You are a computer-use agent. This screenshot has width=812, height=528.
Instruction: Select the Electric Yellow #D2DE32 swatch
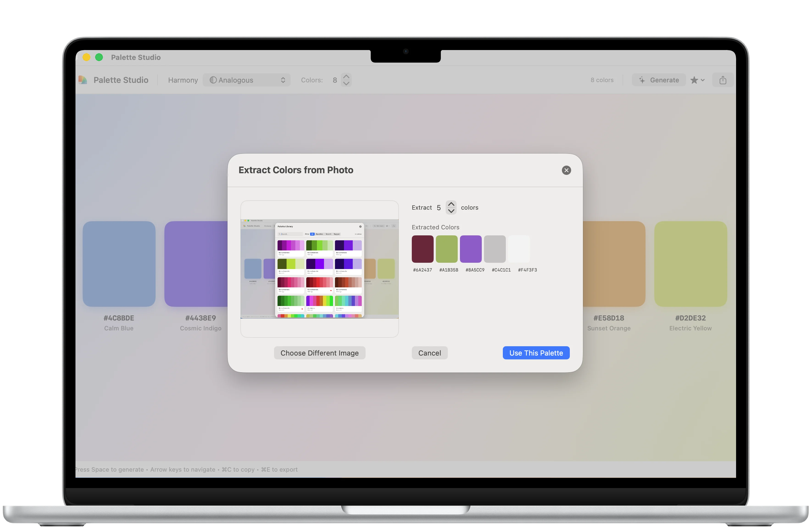pyautogui.click(x=690, y=264)
